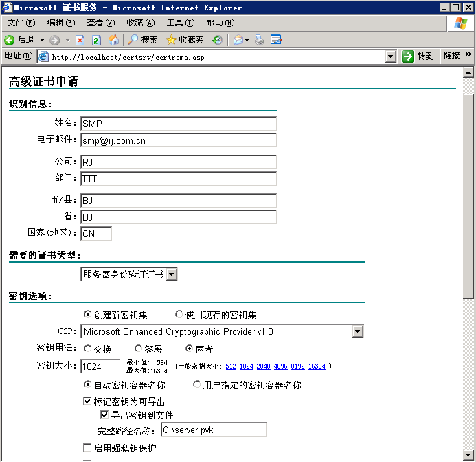
Task: Click the Forward arrow icon
Action: (55, 40)
